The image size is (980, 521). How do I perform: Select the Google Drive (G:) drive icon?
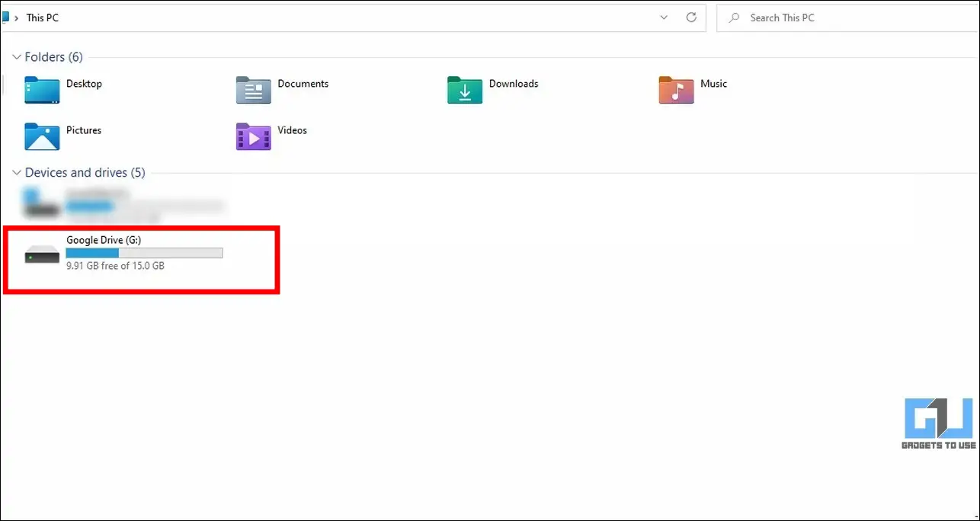point(42,254)
